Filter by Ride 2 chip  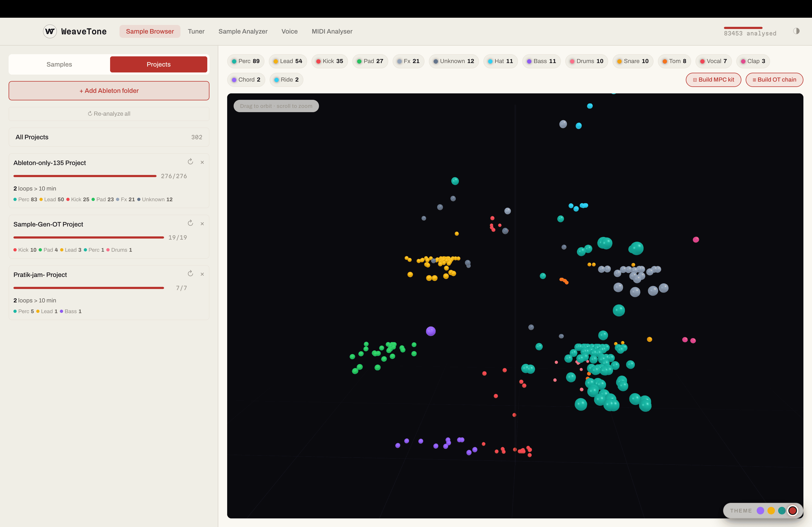pyautogui.click(x=287, y=80)
